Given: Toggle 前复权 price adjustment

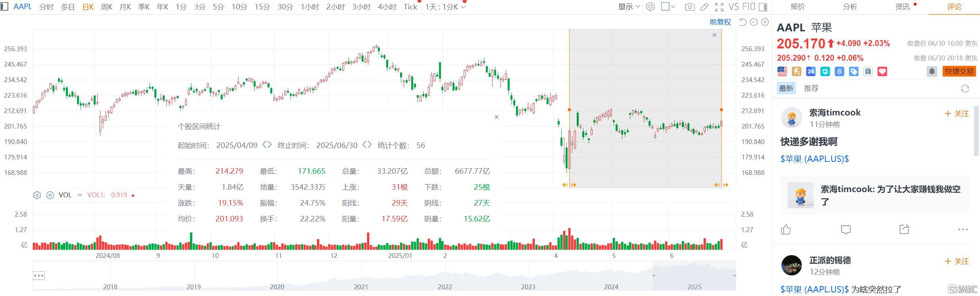Looking at the screenshot, I should coord(720,22).
